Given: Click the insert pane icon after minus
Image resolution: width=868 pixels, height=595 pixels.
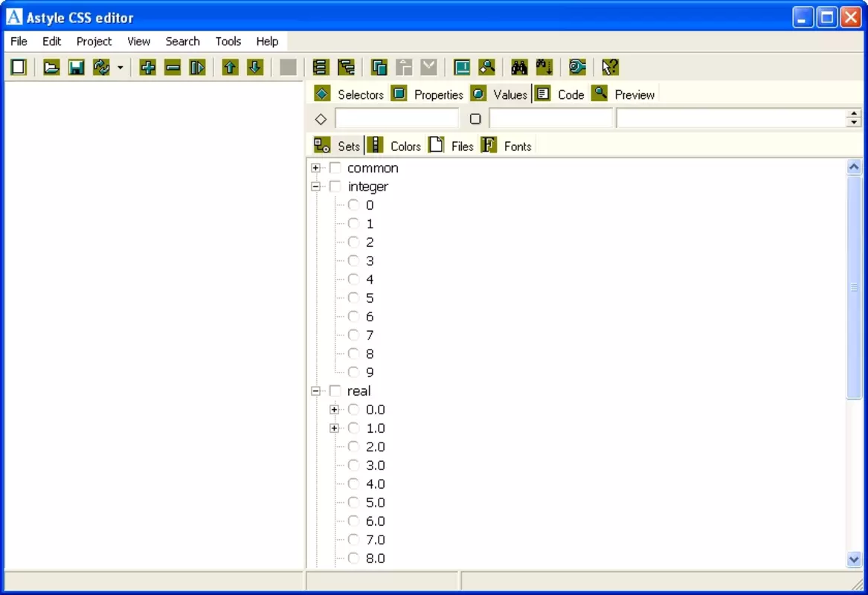Looking at the screenshot, I should [198, 68].
